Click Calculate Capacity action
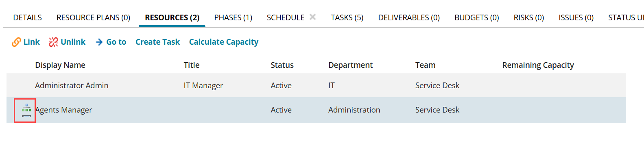The height and width of the screenshot is (154, 644). tap(224, 42)
